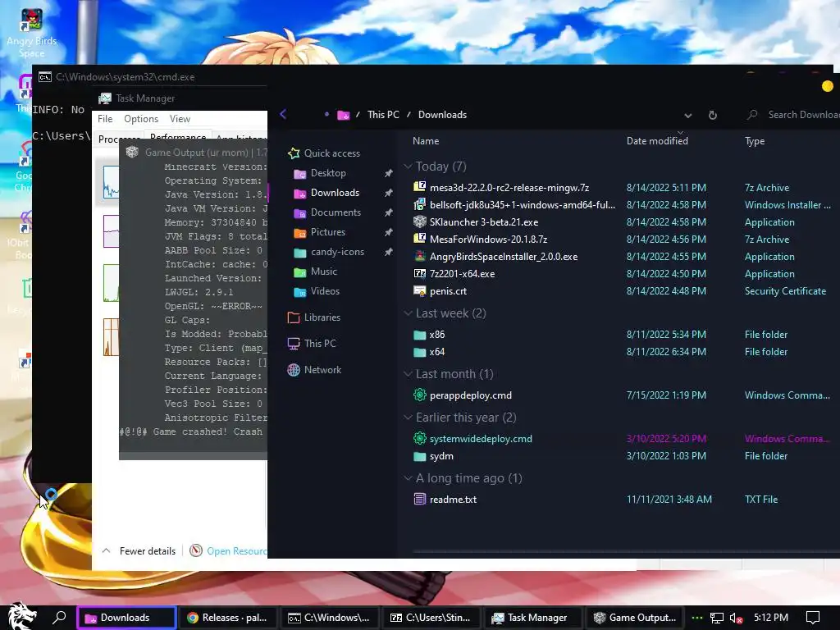Unpin Desktop using its pin icon
The height and width of the screenshot is (630, 840).
tap(388, 173)
